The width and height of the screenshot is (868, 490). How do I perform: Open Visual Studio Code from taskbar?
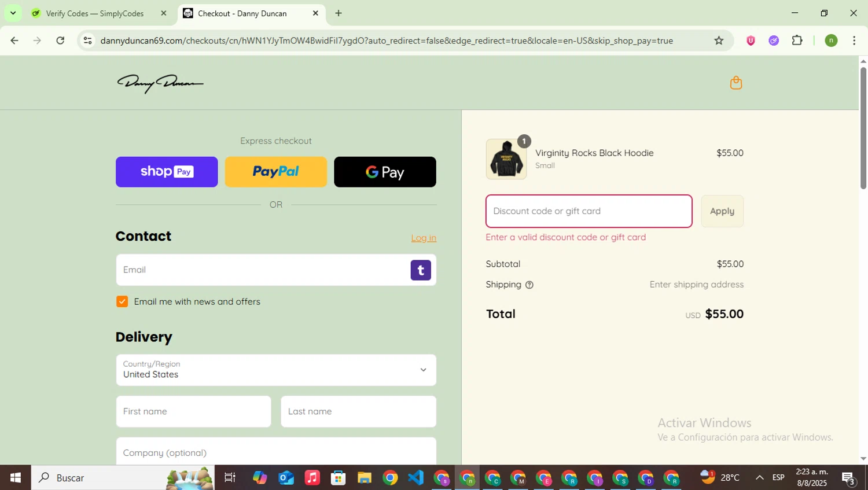[415, 478]
